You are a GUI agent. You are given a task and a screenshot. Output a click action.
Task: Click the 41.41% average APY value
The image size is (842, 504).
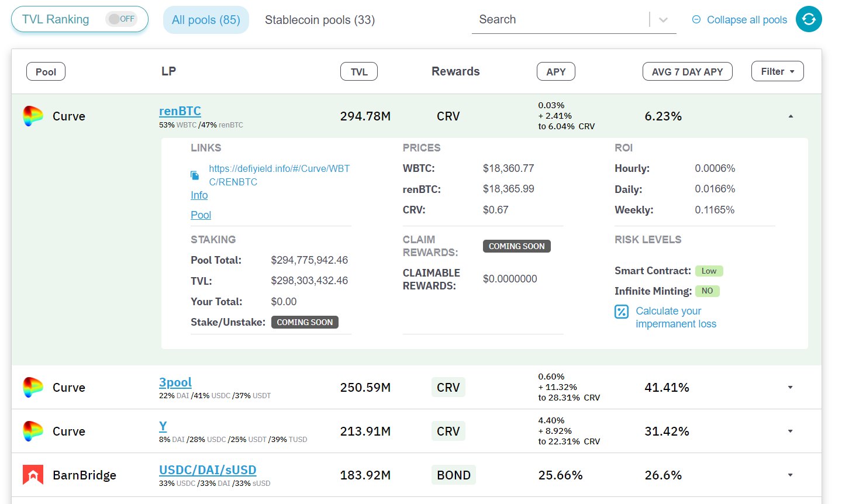click(667, 388)
